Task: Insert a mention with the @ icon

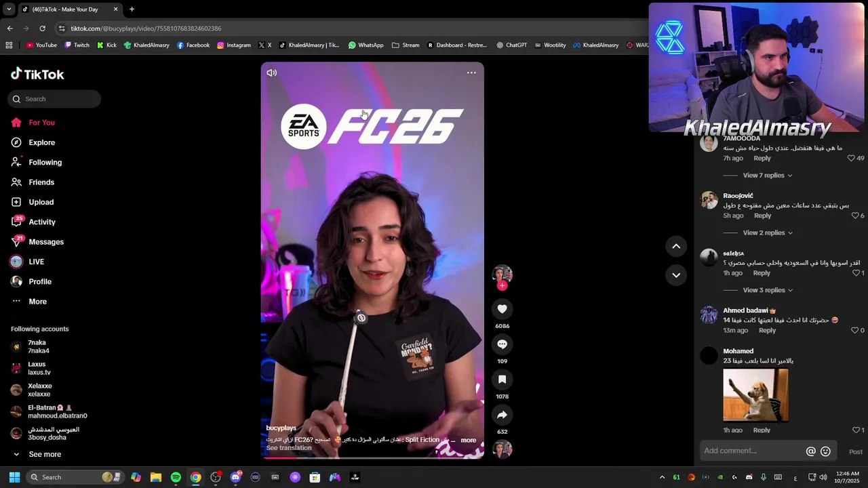Action: pos(810,451)
